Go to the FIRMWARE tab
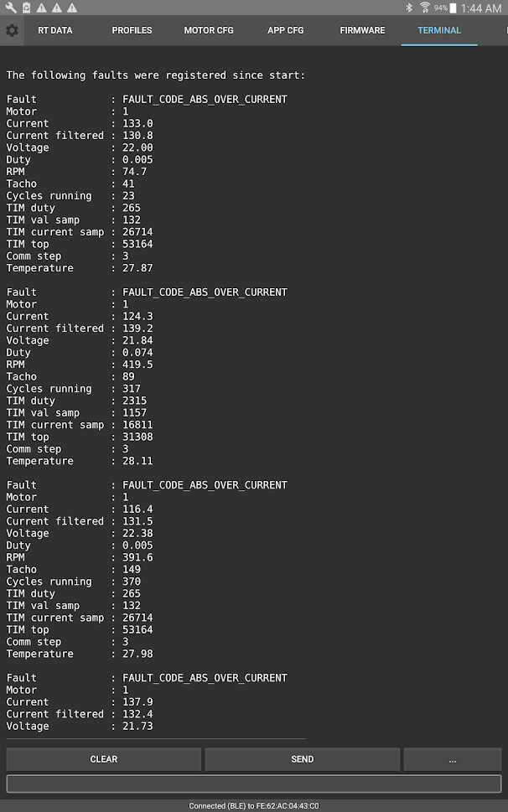 click(x=362, y=30)
